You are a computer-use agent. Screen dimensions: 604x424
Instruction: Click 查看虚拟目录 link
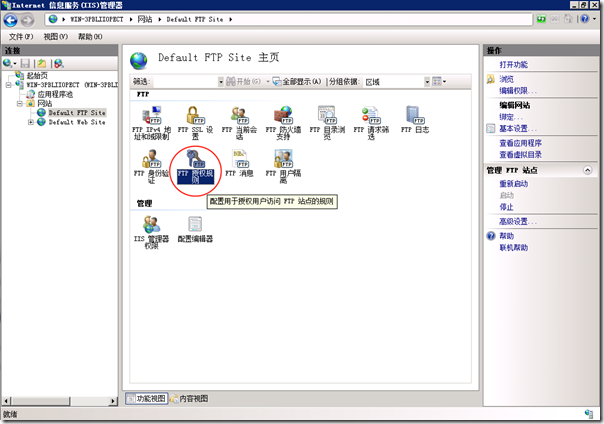[520, 155]
